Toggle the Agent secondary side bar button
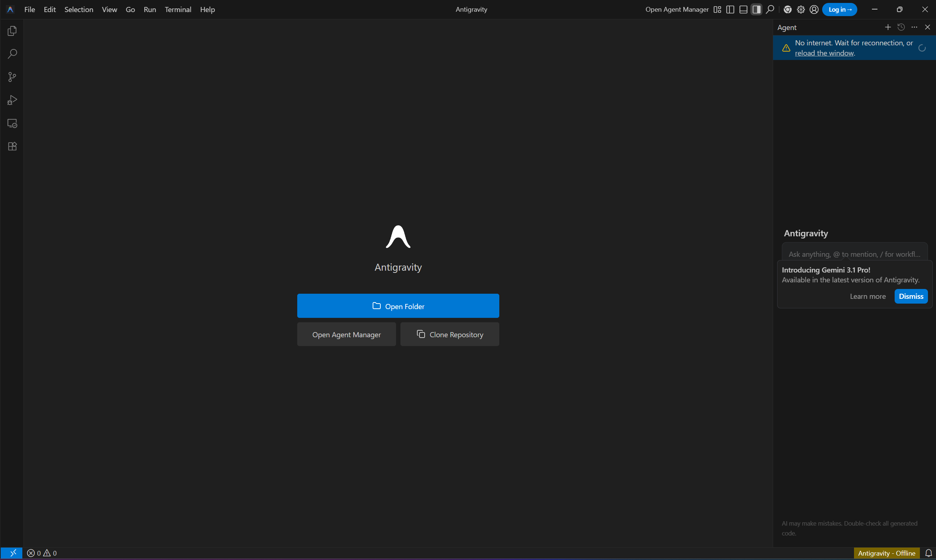 756,10
